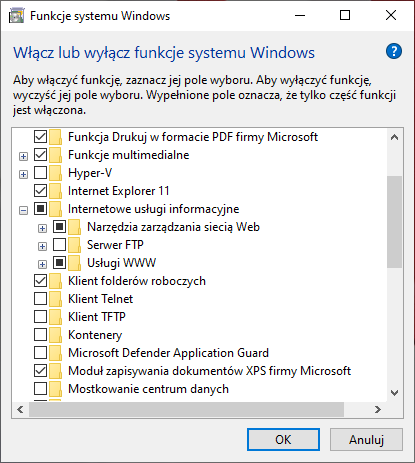Click the Kontenery folder icon
Image resolution: width=415 pixels, height=463 pixels.
[x=55, y=335]
